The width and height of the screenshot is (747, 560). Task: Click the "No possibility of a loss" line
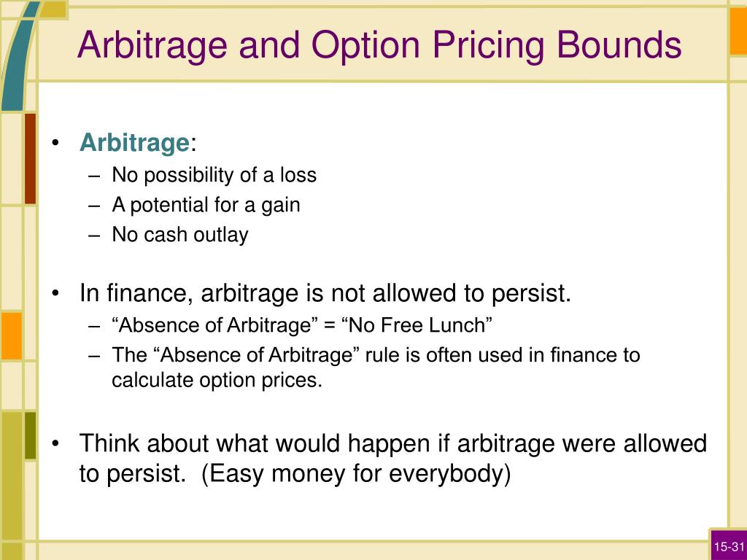214,175
